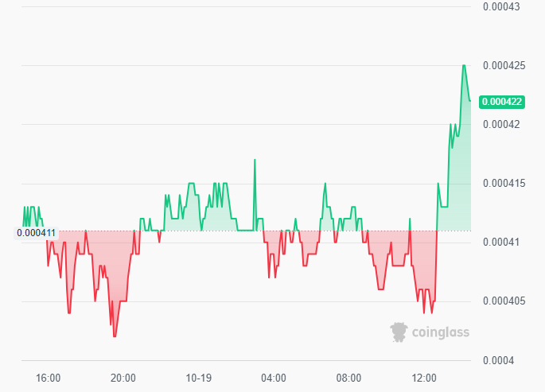Click the 0.000411 baseline price label

pyautogui.click(x=37, y=233)
